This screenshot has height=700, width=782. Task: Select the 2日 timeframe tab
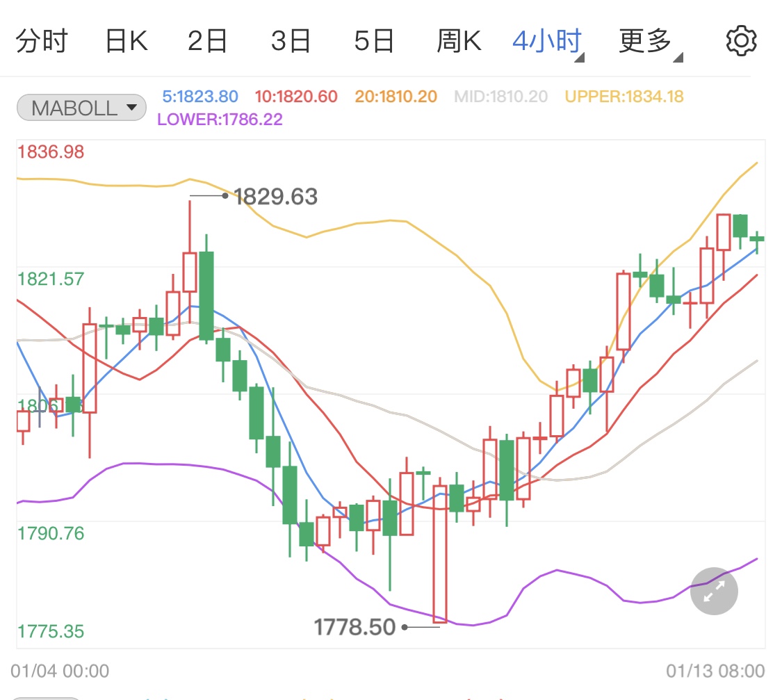click(207, 41)
